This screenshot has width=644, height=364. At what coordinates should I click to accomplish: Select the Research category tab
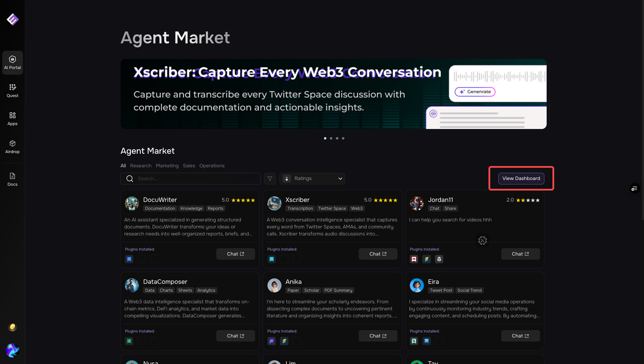[141, 166]
